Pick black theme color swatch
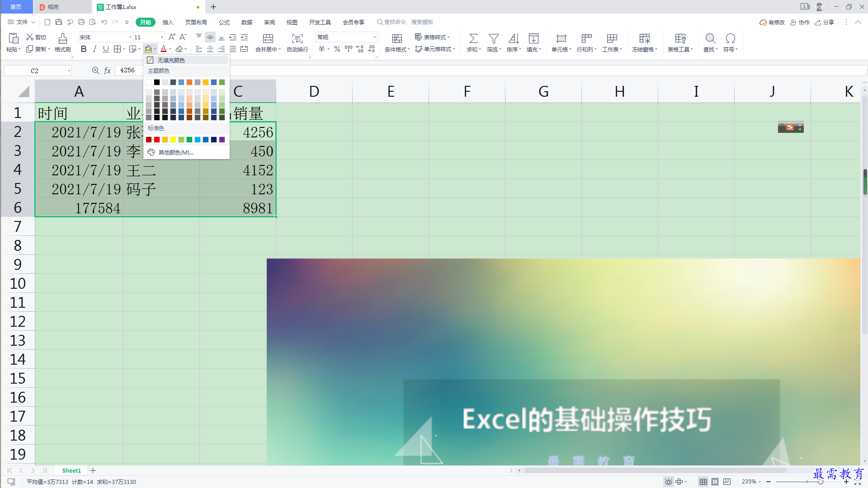Screen dimensions: 868x488 157,82
